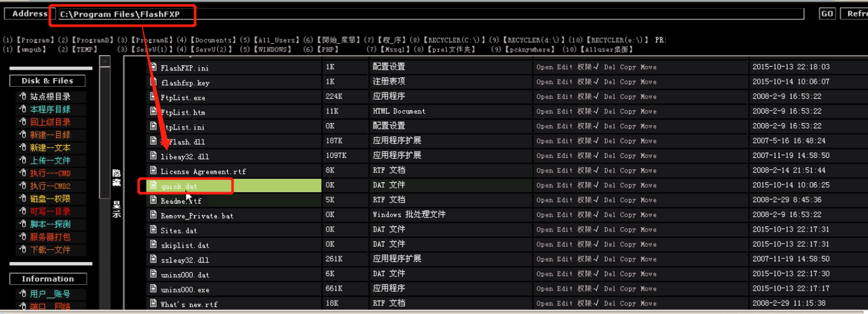Image resolution: width=868 pixels, height=314 pixels.
Task: Click the mouse icon beside 新建--目録
Action: point(23,134)
